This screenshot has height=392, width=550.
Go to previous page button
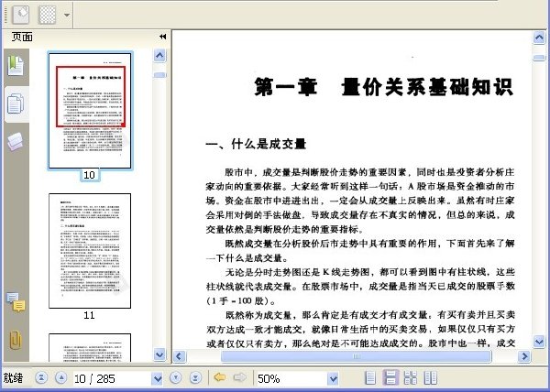click(x=61, y=378)
